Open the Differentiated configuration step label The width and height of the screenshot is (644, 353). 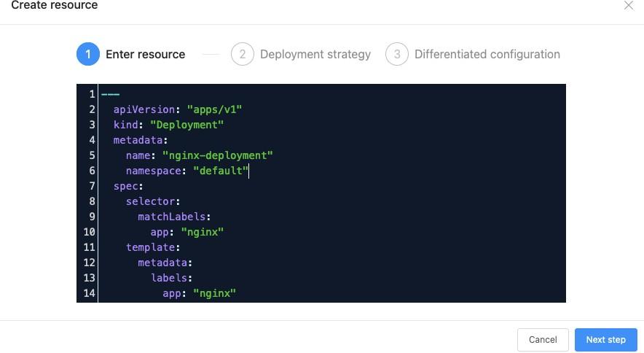click(487, 54)
